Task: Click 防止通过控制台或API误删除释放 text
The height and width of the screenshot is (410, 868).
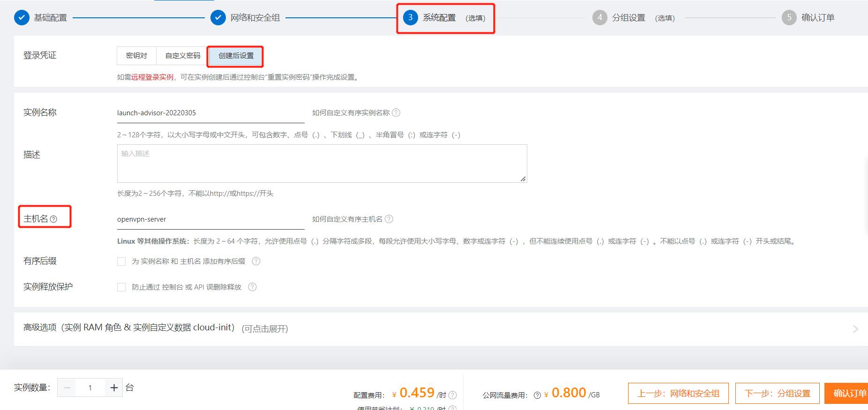Action: 187,287
